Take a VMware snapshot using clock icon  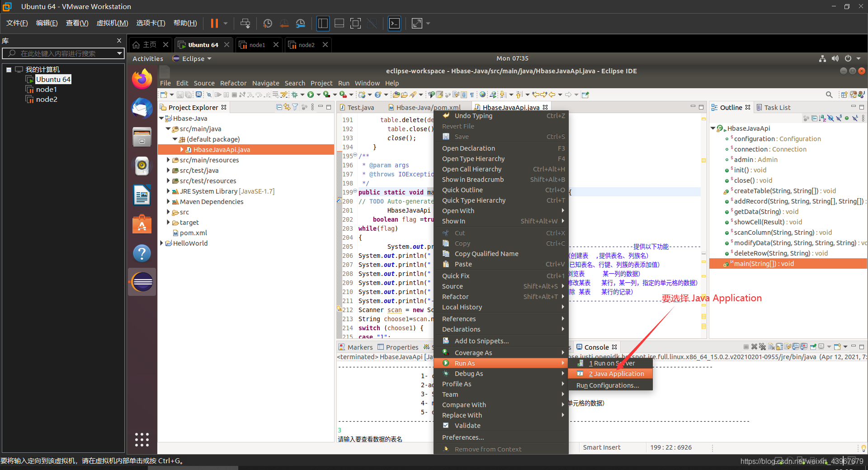[268, 23]
